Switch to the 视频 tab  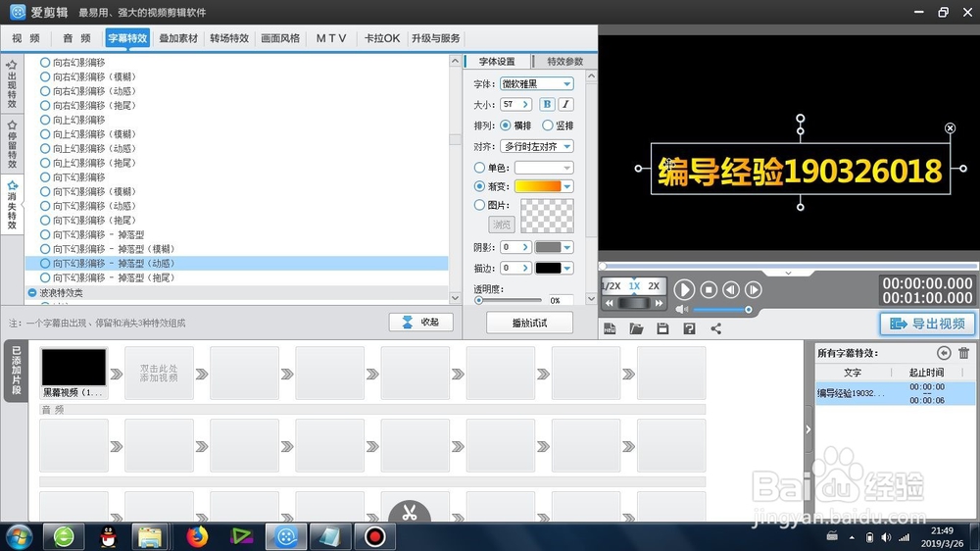(x=25, y=38)
